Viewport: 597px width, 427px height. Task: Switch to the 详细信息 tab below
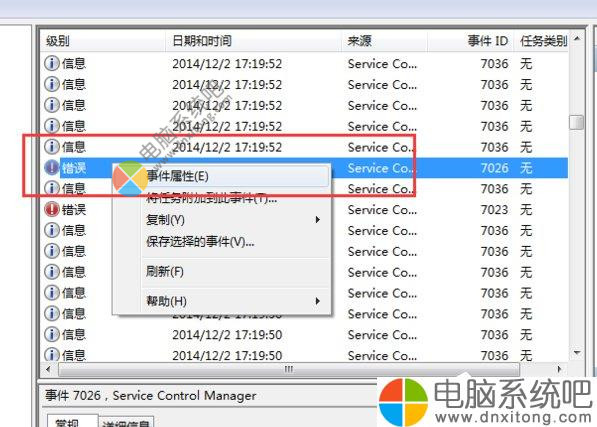(126, 423)
